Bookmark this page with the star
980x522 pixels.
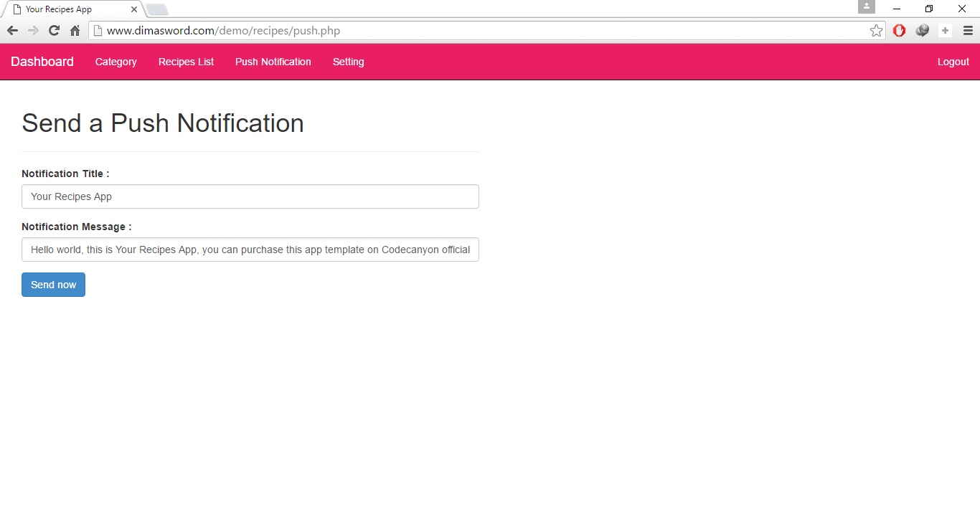pos(876,31)
